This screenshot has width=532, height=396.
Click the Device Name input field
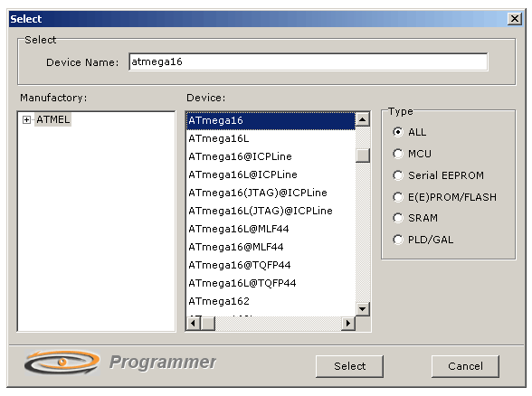308,62
